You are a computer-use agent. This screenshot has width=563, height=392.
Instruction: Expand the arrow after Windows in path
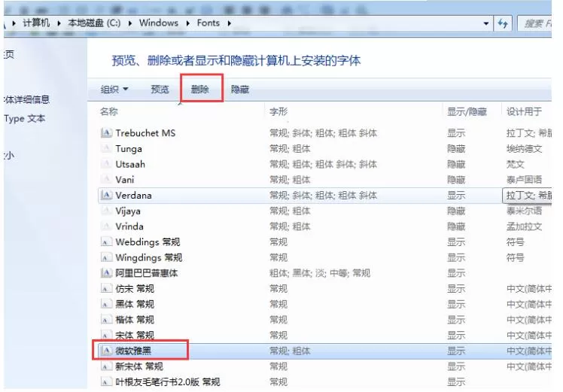click(x=187, y=23)
